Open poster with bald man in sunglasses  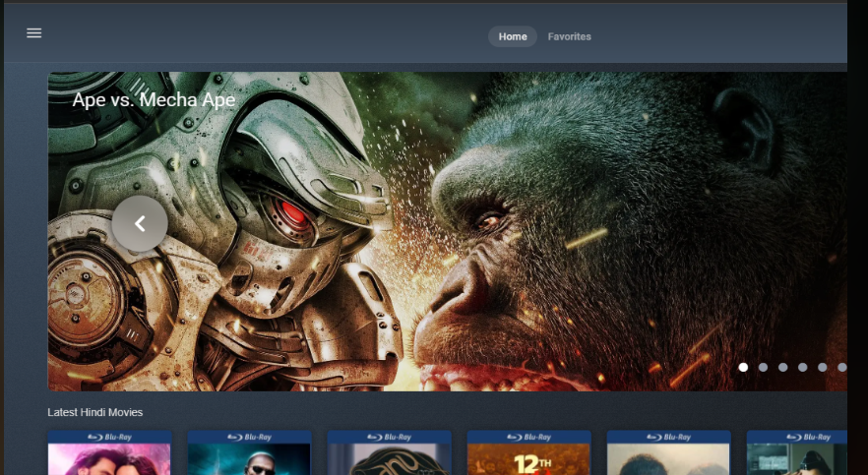pyautogui.click(x=249, y=453)
